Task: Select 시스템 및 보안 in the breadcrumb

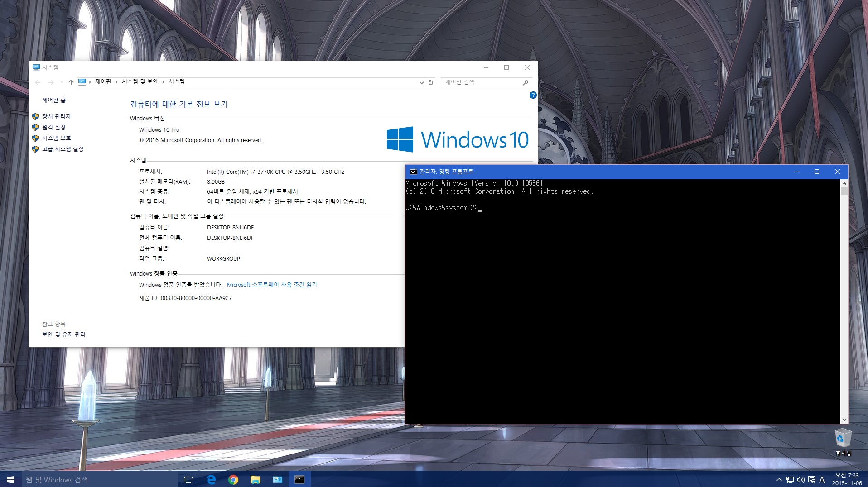Action: [x=140, y=81]
